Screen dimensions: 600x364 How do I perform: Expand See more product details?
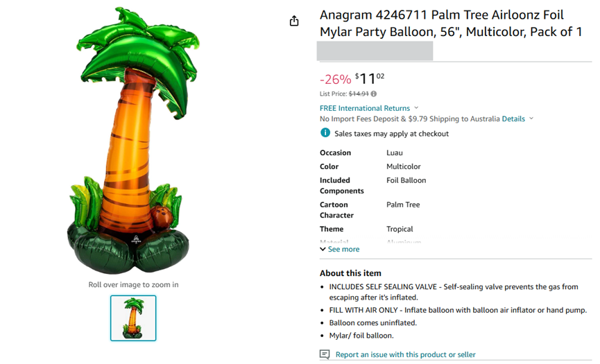point(340,250)
